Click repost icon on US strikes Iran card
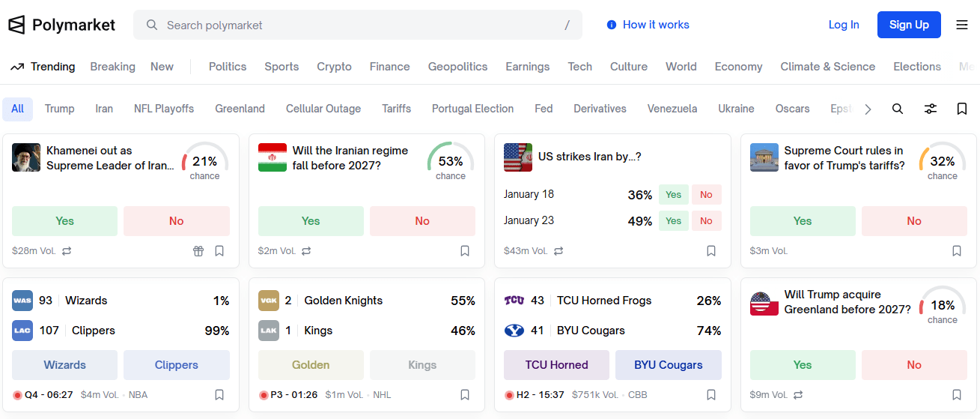This screenshot has width=980, height=419. [x=559, y=251]
